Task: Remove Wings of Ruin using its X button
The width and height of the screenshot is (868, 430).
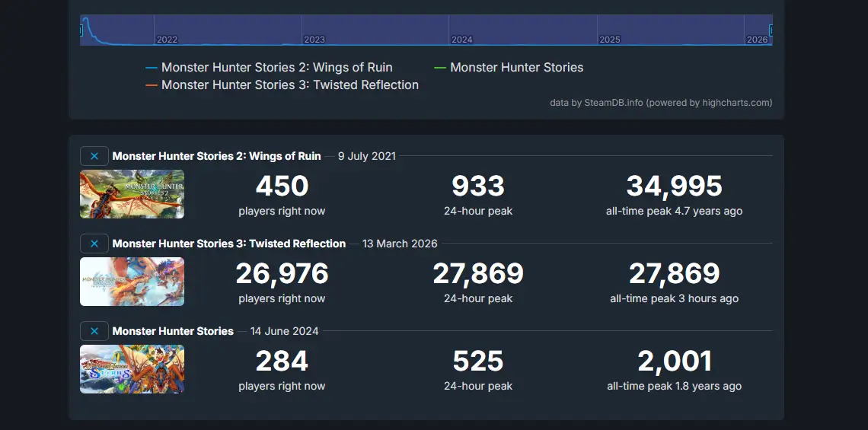Action: [x=94, y=156]
